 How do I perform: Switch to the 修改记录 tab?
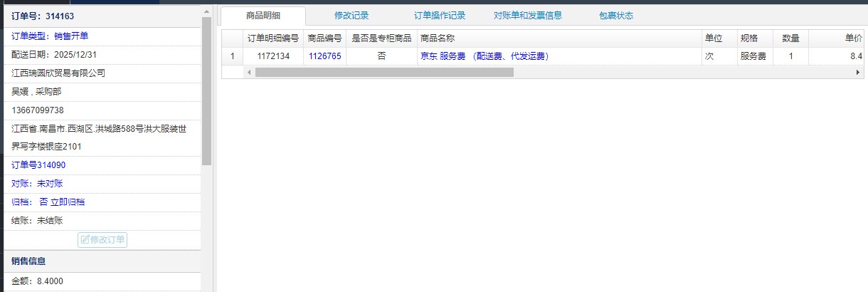351,16
